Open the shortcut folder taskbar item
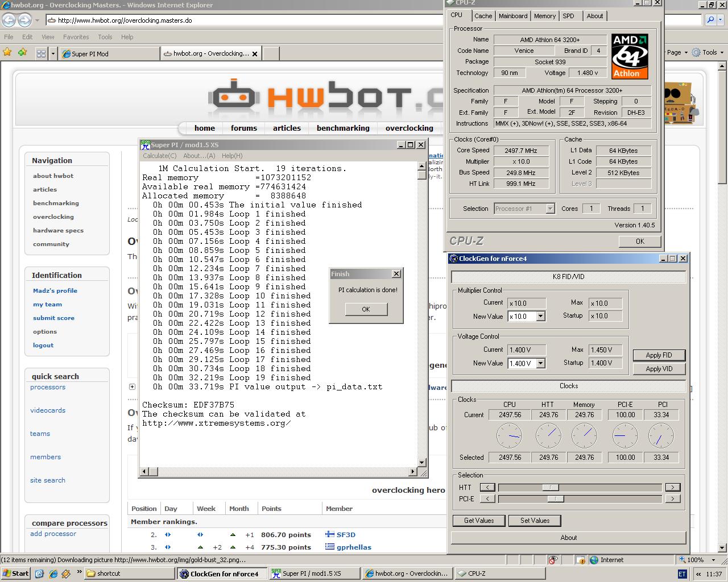This screenshot has width=728, height=582. 130,573
